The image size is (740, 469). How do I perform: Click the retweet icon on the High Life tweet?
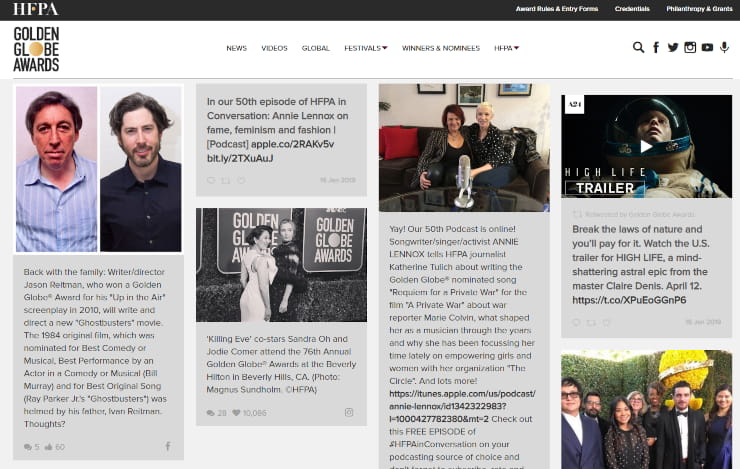[591, 323]
